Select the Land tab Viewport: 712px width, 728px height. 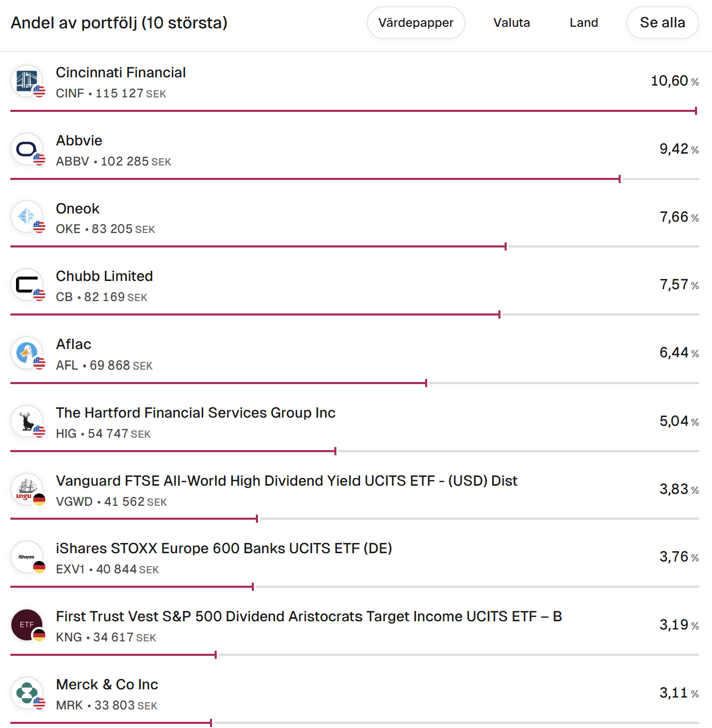point(584,23)
